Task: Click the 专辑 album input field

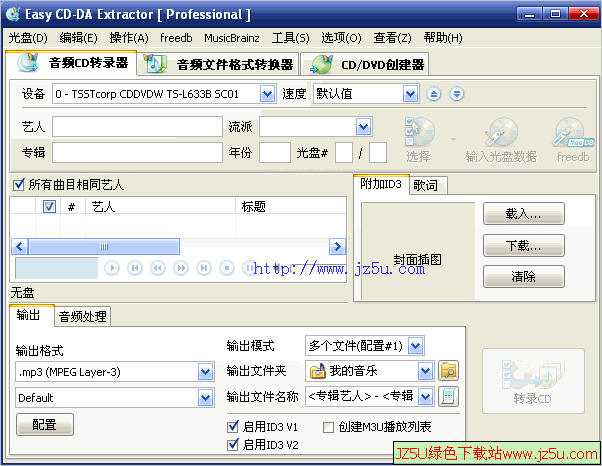Action: click(137, 152)
